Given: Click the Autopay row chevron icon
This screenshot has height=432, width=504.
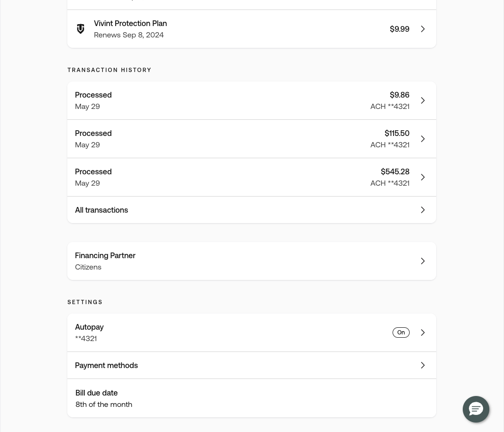Looking at the screenshot, I should click(x=422, y=333).
